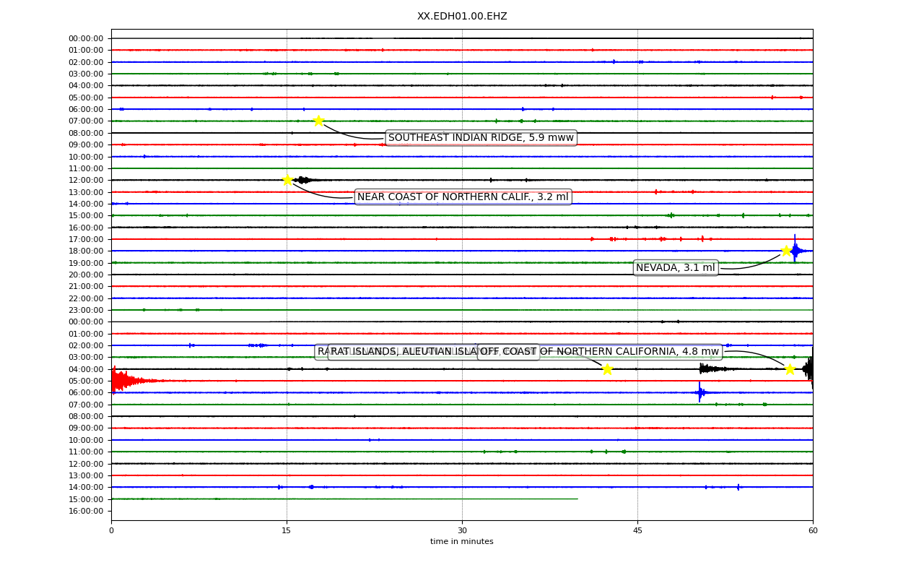Select the rightmost yellow star below the 4.8 mw label

790,369
